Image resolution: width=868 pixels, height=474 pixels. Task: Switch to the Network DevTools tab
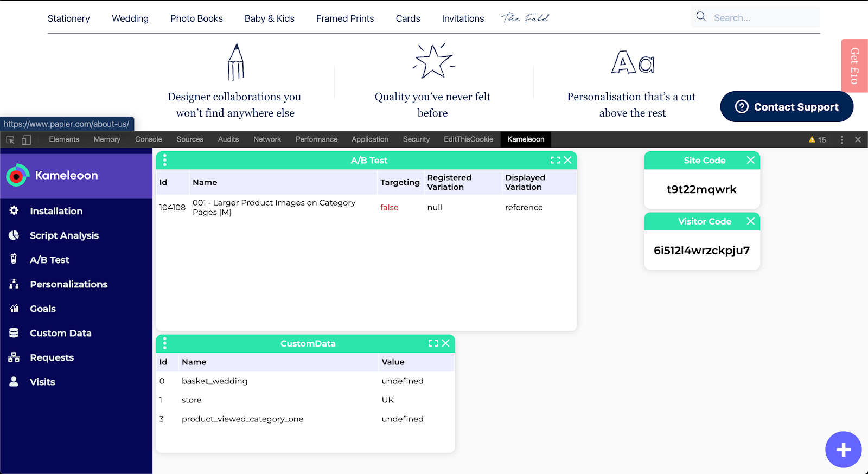tap(267, 139)
